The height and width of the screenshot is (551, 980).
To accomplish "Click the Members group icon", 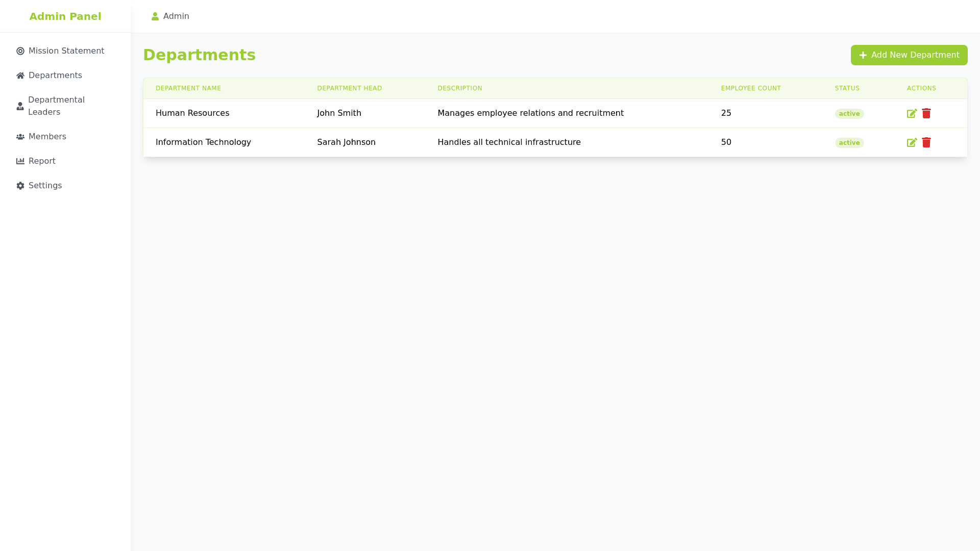I will coord(20,137).
